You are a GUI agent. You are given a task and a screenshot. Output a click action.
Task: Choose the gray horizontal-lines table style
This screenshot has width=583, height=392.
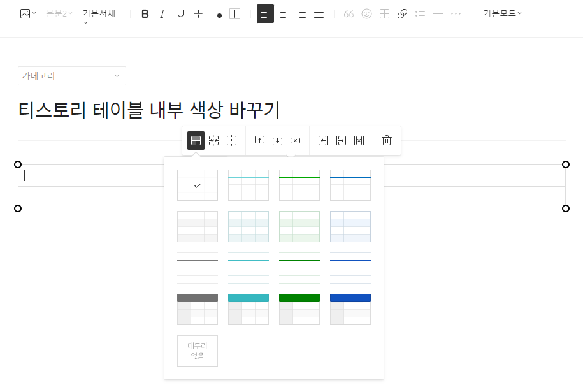(x=198, y=268)
